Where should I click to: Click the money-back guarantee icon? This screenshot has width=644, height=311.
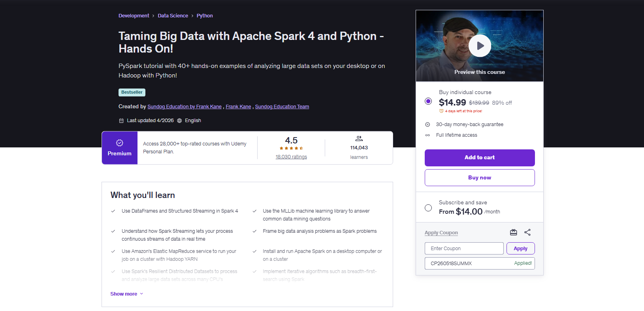[427, 124]
